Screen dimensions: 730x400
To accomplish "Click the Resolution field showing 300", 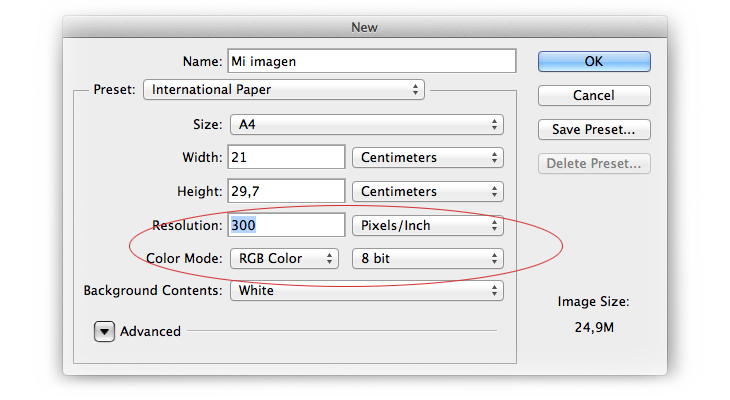I will (x=286, y=225).
